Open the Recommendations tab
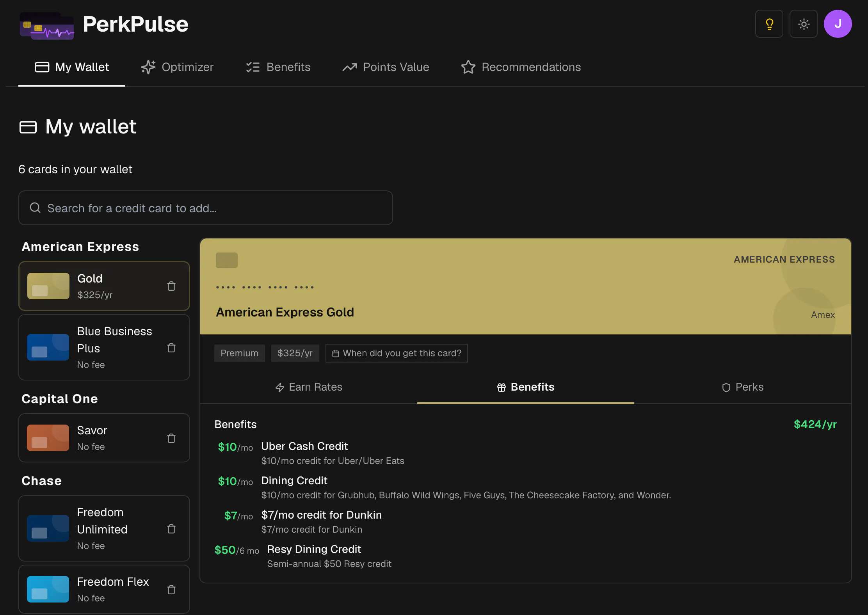This screenshot has width=868, height=615. [x=521, y=67]
